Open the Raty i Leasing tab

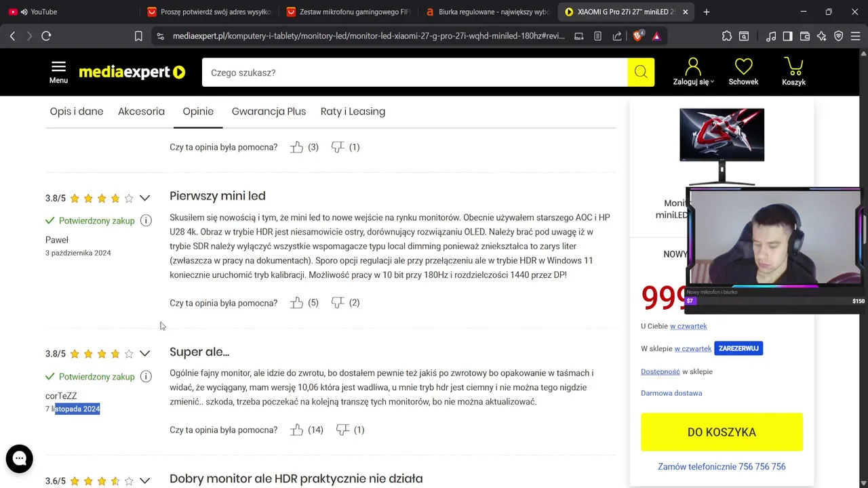[x=353, y=111]
